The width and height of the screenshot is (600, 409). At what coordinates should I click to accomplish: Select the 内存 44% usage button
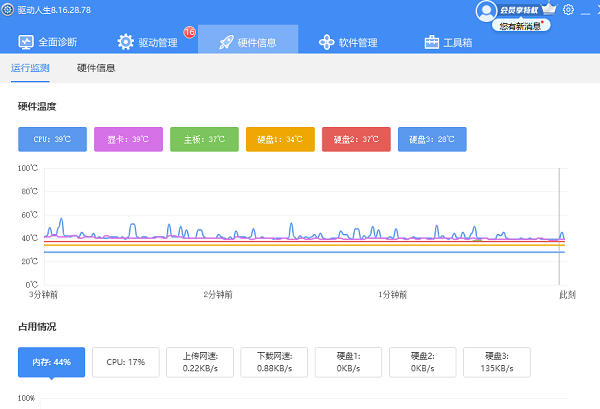[51, 362]
